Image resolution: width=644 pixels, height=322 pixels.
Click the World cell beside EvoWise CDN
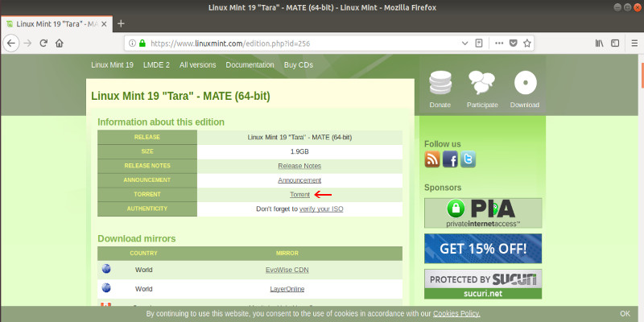143,270
